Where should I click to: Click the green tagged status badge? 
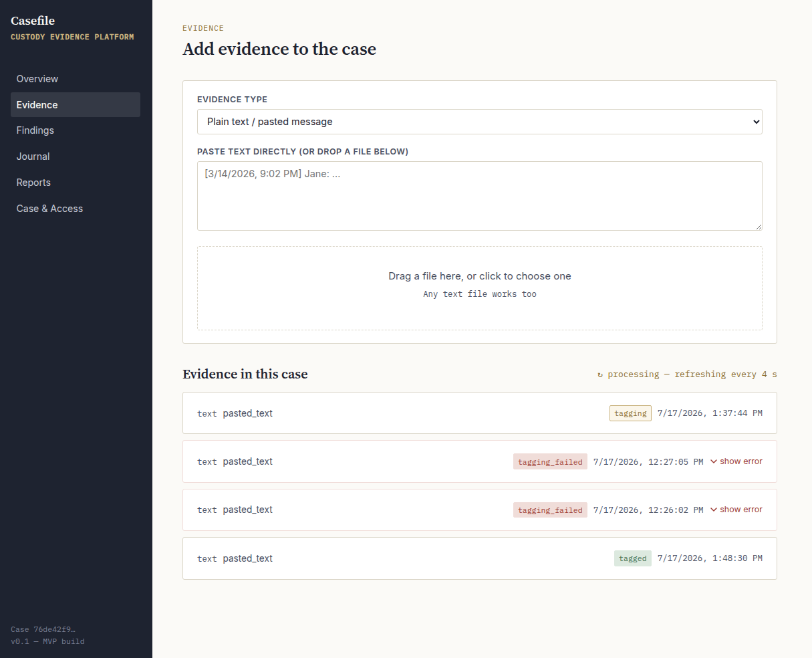pyautogui.click(x=633, y=558)
